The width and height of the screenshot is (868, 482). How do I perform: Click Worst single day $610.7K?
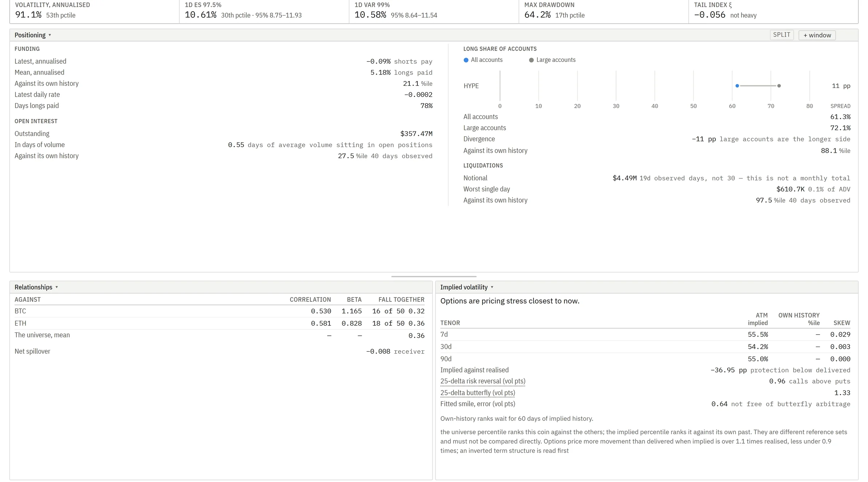791,189
